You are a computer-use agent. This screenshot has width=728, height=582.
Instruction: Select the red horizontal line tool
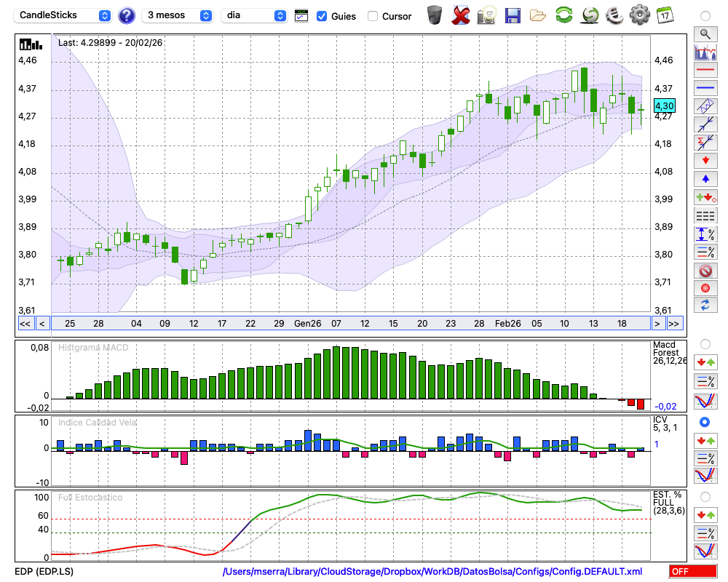[x=705, y=70]
